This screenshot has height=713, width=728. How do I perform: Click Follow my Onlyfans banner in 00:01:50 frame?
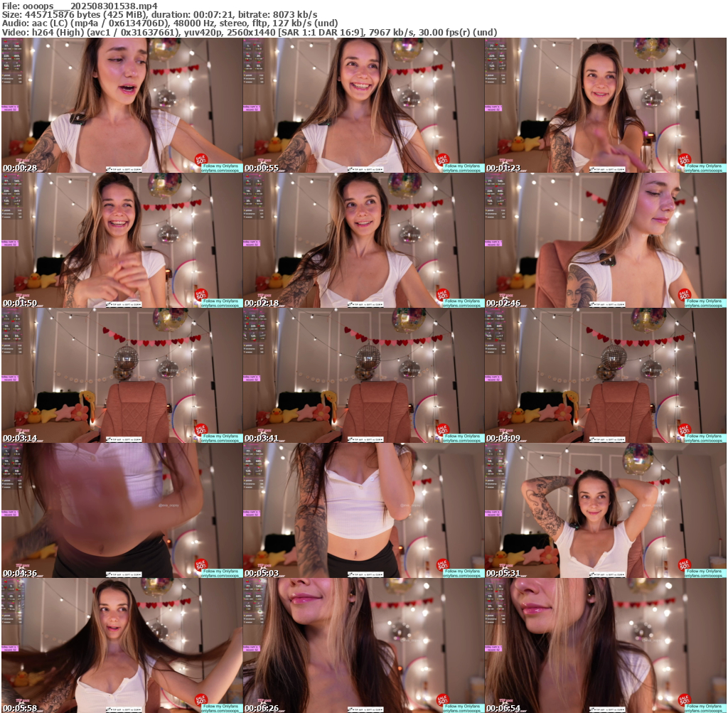(222, 303)
